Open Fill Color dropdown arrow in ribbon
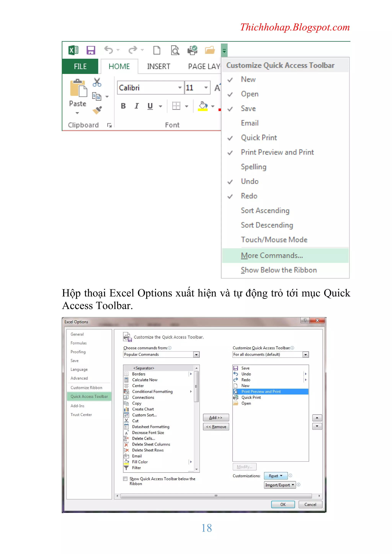The height and width of the screenshot is (554, 392). (x=213, y=106)
